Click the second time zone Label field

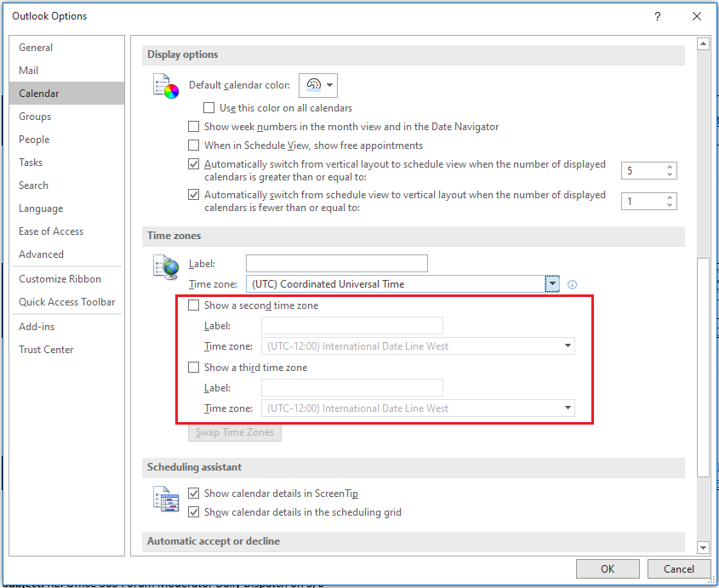click(352, 326)
